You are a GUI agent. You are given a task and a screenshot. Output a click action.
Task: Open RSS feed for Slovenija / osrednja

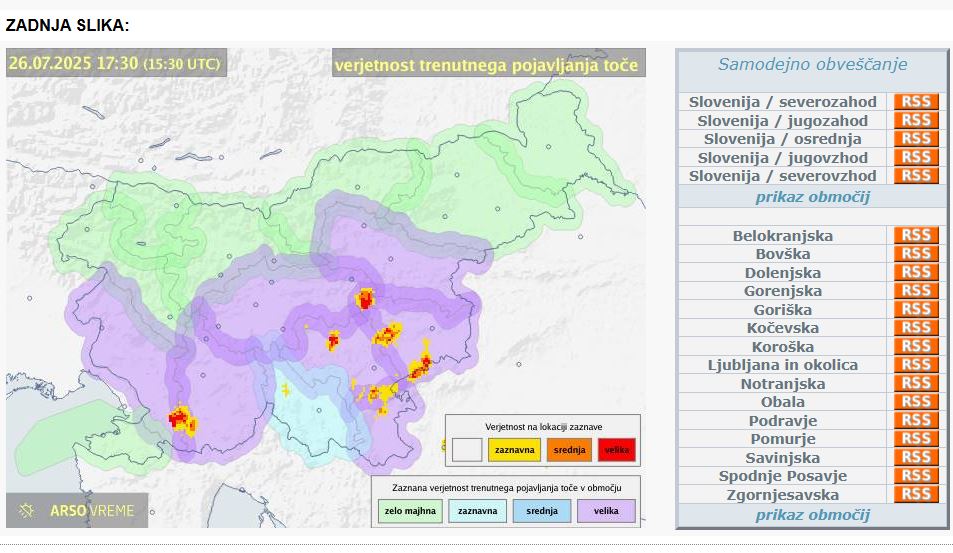point(915,139)
